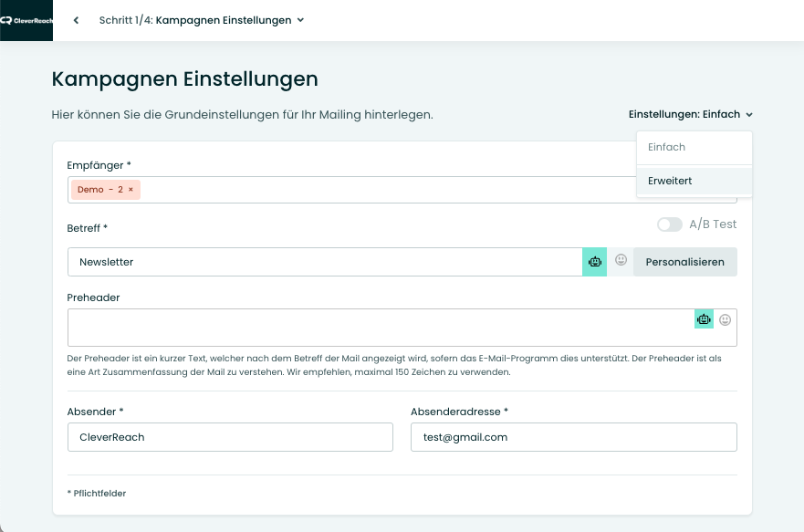
Task: Edit the Absenderadresse field test@gmail.com
Action: coord(574,437)
